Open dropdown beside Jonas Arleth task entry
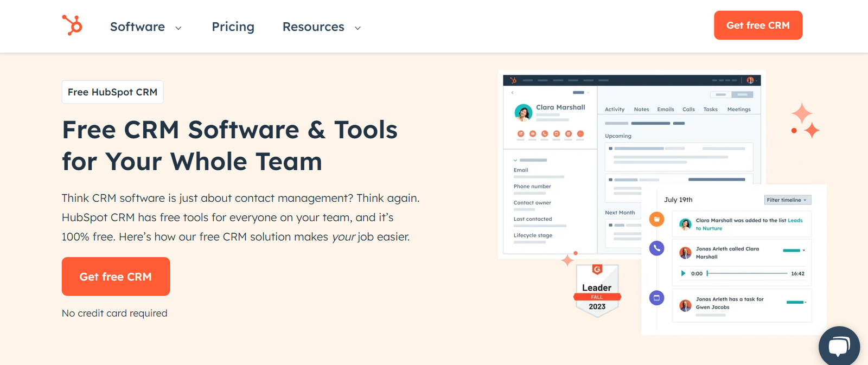Screen dimensions: 868x365 pyautogui.click(x=805, y=302)
